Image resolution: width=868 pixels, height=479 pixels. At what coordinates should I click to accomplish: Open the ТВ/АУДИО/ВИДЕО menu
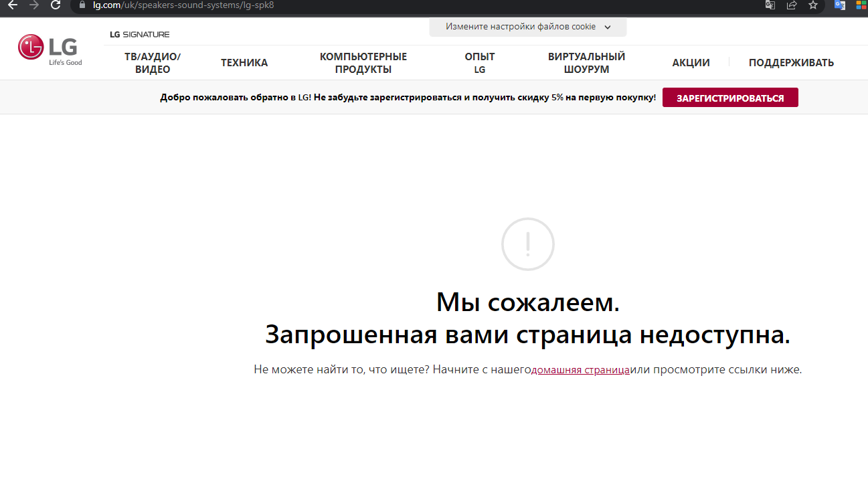click(153, 63)
